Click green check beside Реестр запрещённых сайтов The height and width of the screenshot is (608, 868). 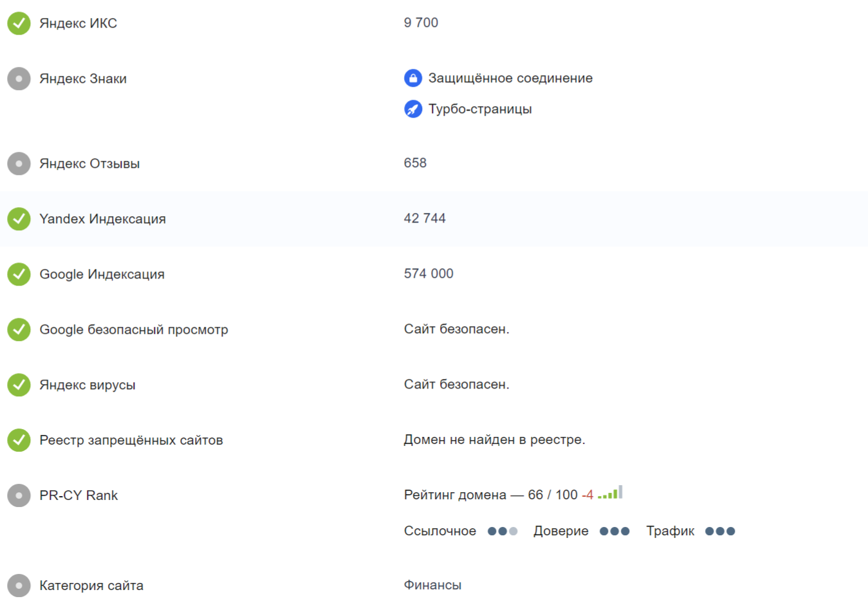[19, 440]
